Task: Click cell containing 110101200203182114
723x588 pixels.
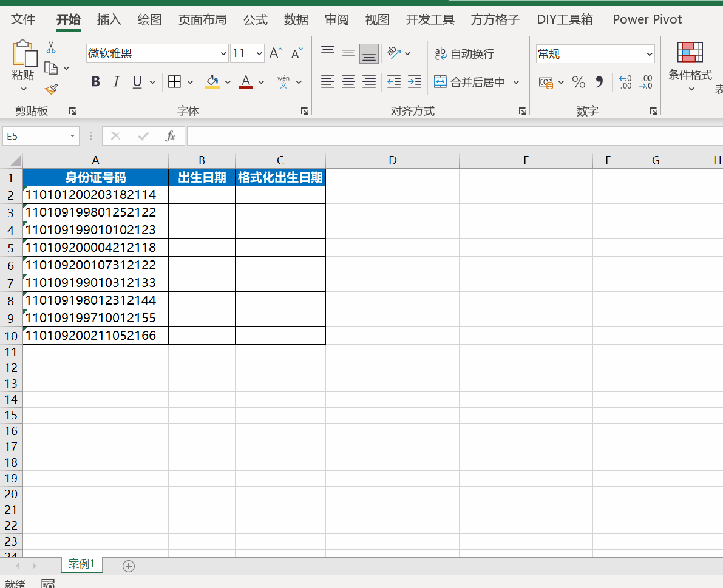Action: [95, 195]
